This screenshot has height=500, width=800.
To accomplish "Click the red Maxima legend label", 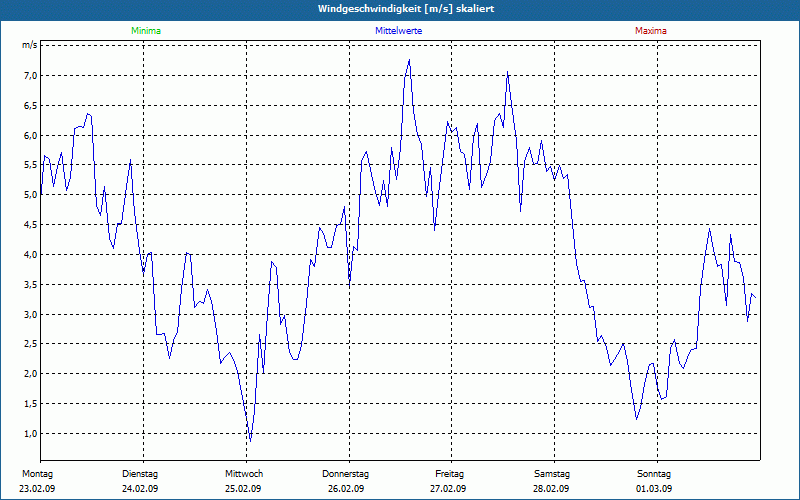I will [651, 31].
